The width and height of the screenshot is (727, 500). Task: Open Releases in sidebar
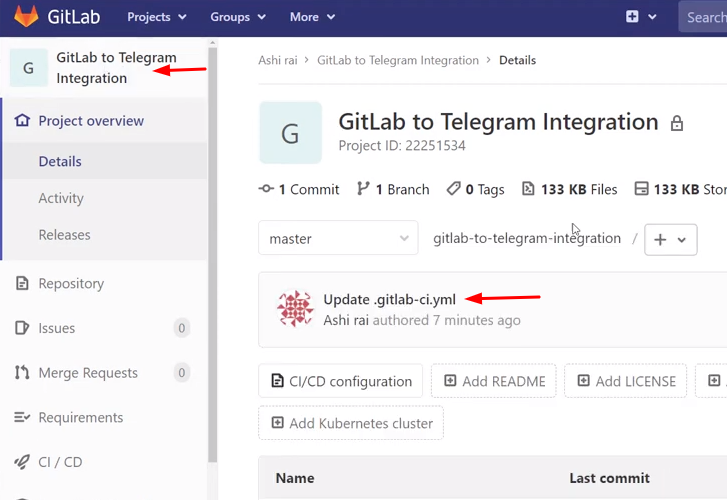tap(64, 235)
